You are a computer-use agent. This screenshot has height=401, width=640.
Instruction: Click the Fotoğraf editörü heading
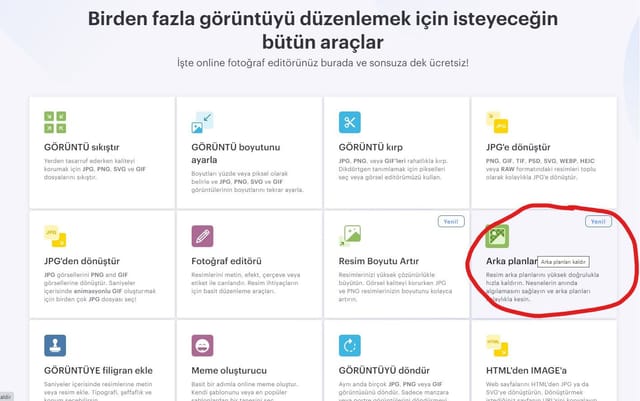pos(227,261)
